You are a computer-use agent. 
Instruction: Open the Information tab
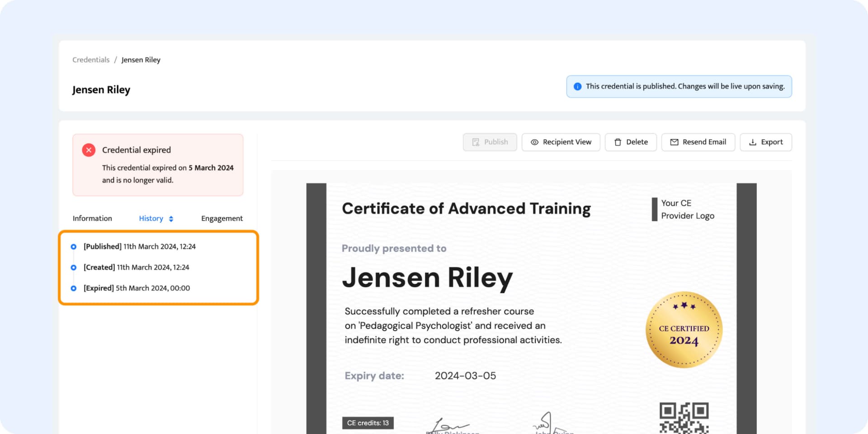tap(92, 218)
